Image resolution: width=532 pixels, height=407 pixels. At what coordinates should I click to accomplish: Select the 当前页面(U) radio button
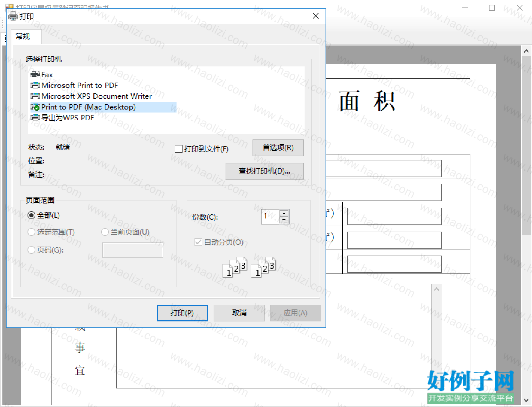(x=105, y=232)
